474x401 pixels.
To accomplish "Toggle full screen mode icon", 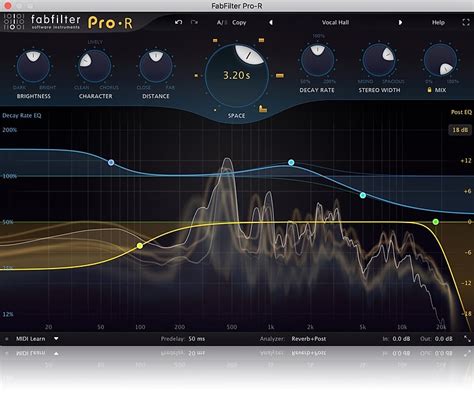I will coord(466,22).
